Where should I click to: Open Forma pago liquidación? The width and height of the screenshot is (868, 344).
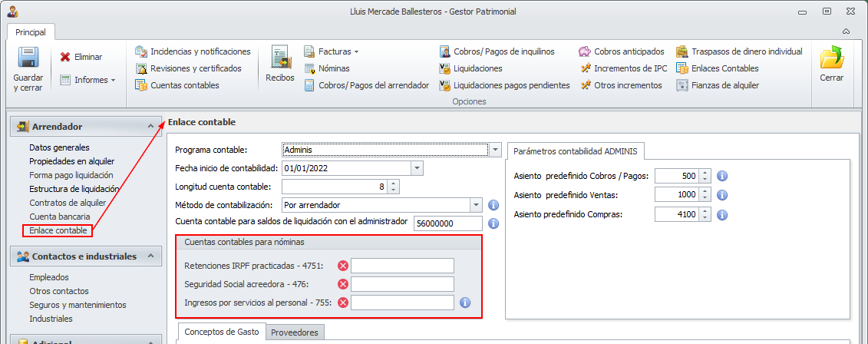[71, 175]
